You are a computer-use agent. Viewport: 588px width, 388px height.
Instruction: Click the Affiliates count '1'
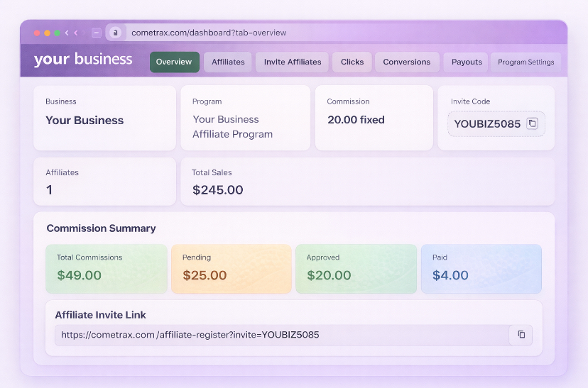49,190
